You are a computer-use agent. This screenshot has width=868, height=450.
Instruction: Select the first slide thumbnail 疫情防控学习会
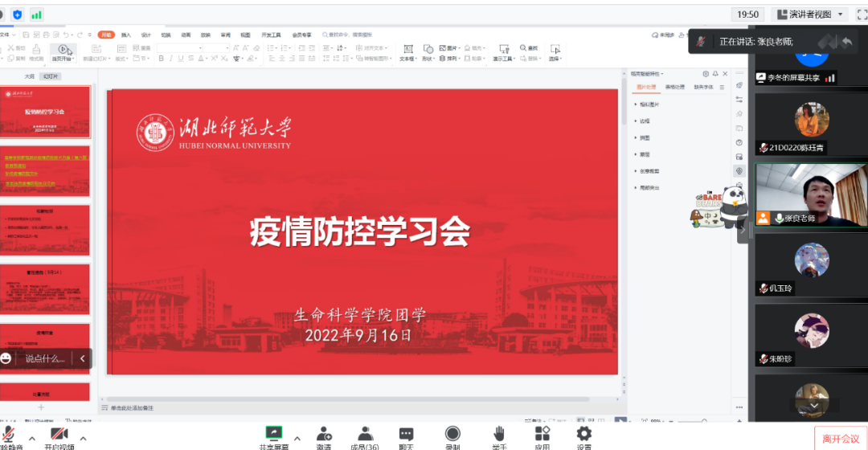click(x=45, y=112)
